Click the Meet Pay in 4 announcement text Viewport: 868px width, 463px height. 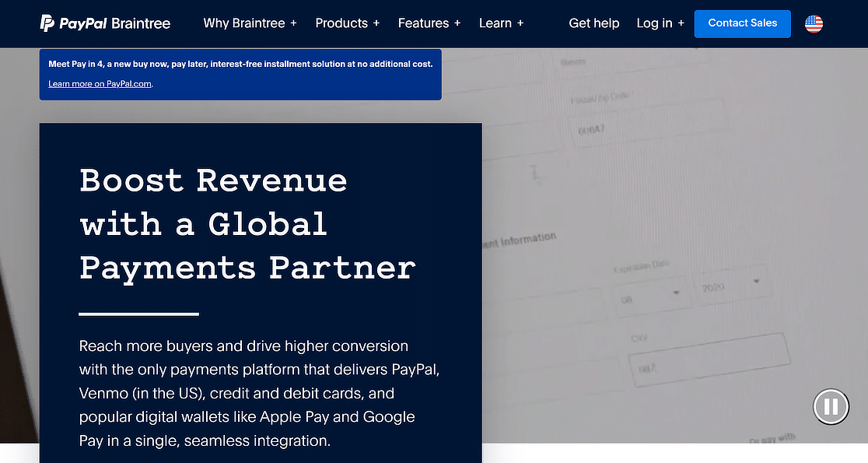pos(240,65)
